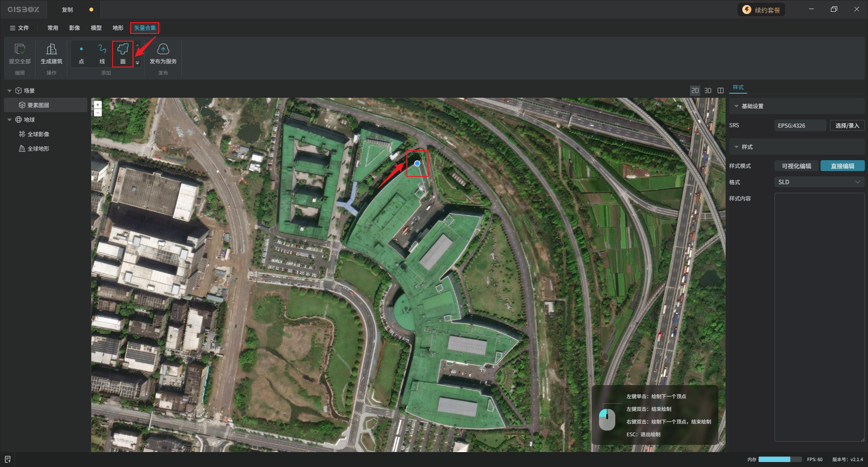Screen dimensions: 868x467
Task: Click the 发布为服务 publish cloud icon
Action: tap(163, 49)
